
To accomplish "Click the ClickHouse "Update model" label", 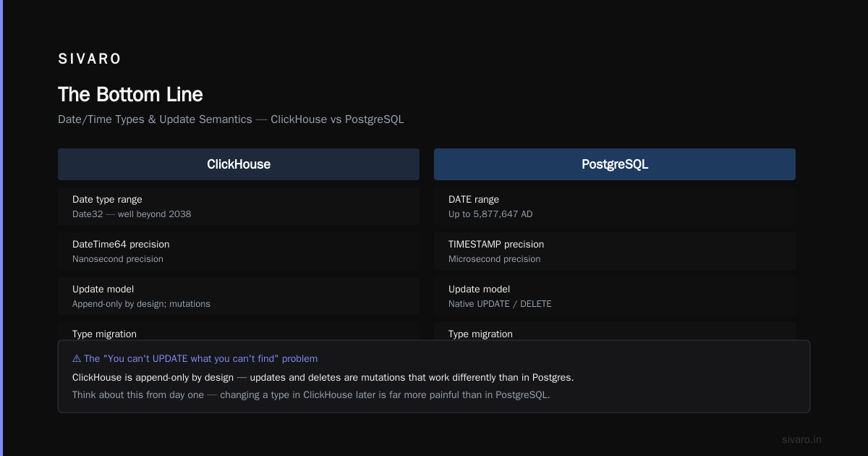I will [x=103, y=289].
